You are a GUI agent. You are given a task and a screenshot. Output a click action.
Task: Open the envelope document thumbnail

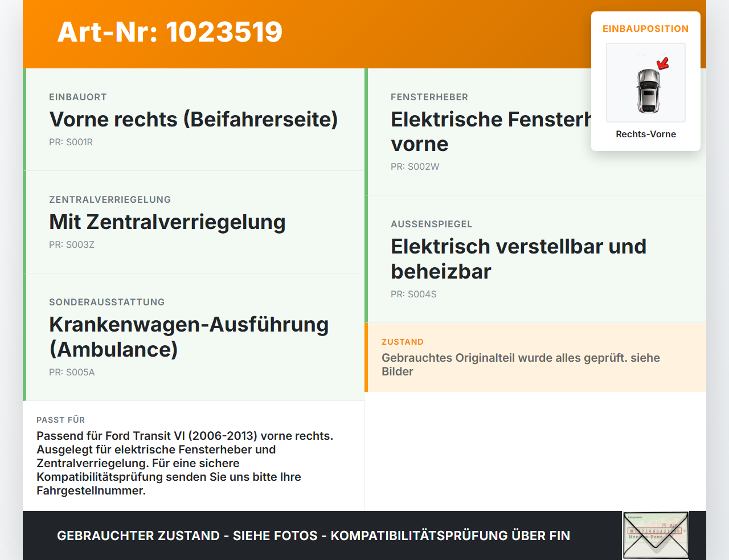pyautogui.click(x=656, y=536)
